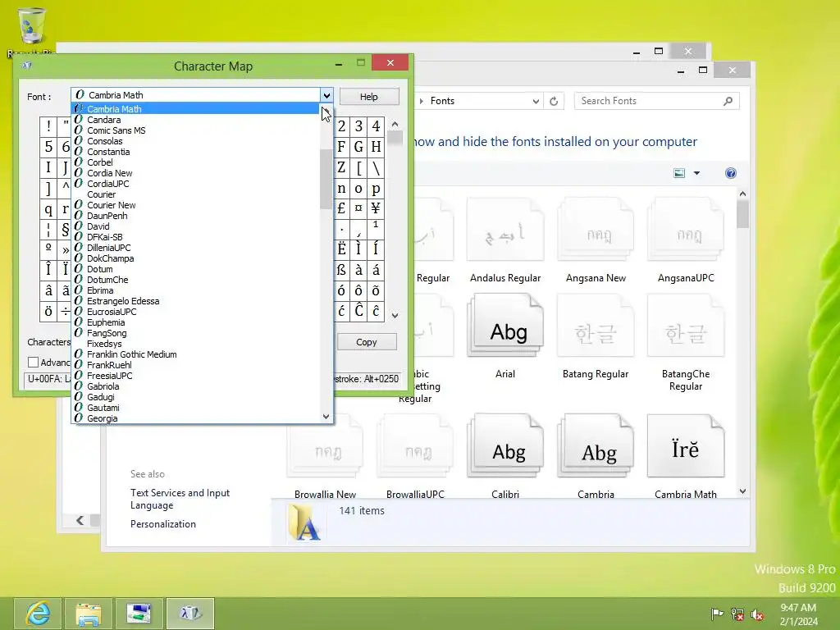This screenshot has width=840, height=630.
Task: Click the font list scrollbar thumb
Action: (326, 178)
